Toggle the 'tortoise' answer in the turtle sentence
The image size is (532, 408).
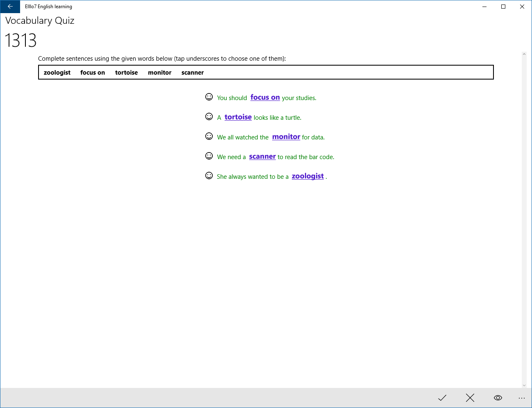pos(238,117)
